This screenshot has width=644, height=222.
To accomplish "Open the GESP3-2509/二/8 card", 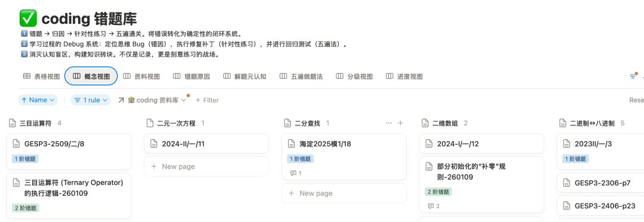I will pyautogui.click(x=69, y=152).
